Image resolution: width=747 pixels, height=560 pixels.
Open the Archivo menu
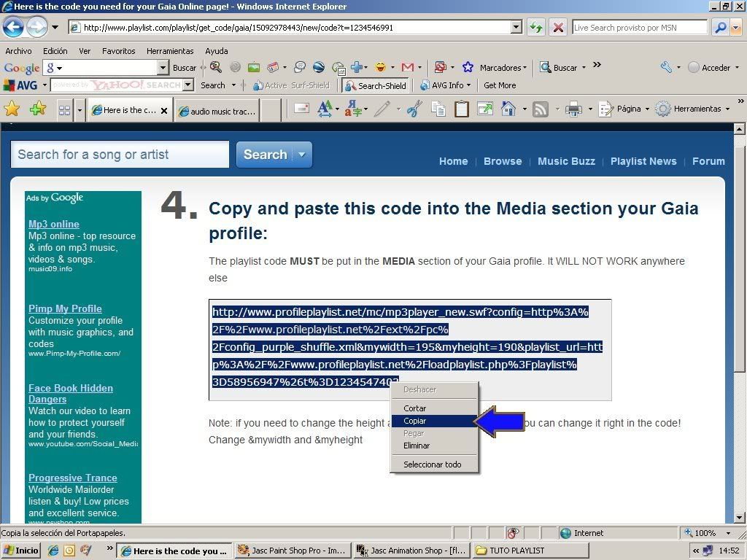pyautogui.click(x=18, y=51)
